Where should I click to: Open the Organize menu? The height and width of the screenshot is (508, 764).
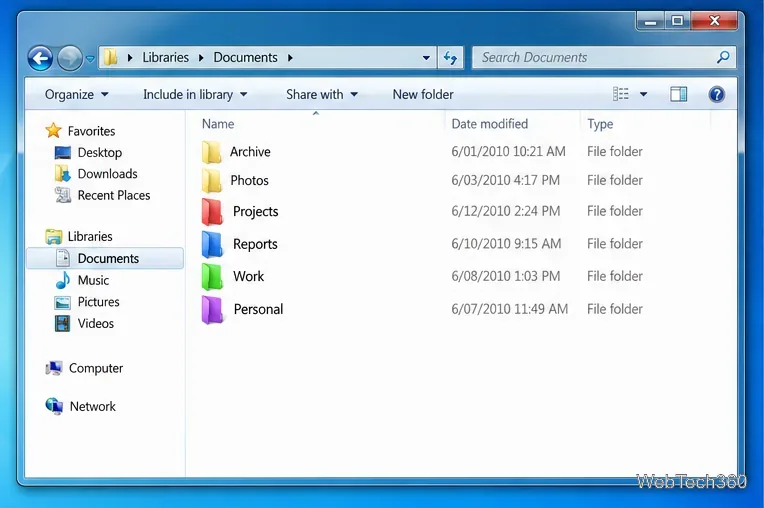(76, 94)
